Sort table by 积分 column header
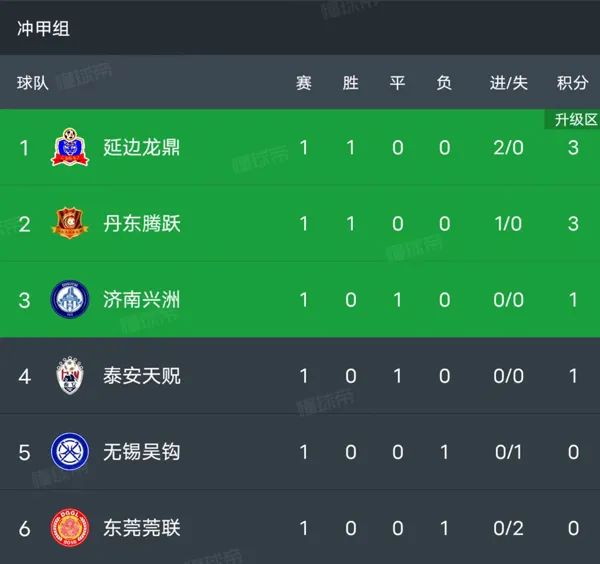 572,83
